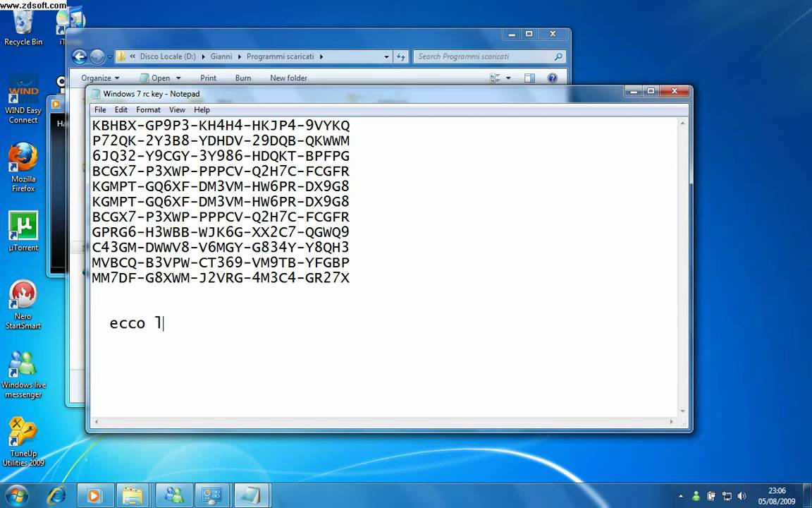Click the Explorer search magnifier icon

coord(558,56)
